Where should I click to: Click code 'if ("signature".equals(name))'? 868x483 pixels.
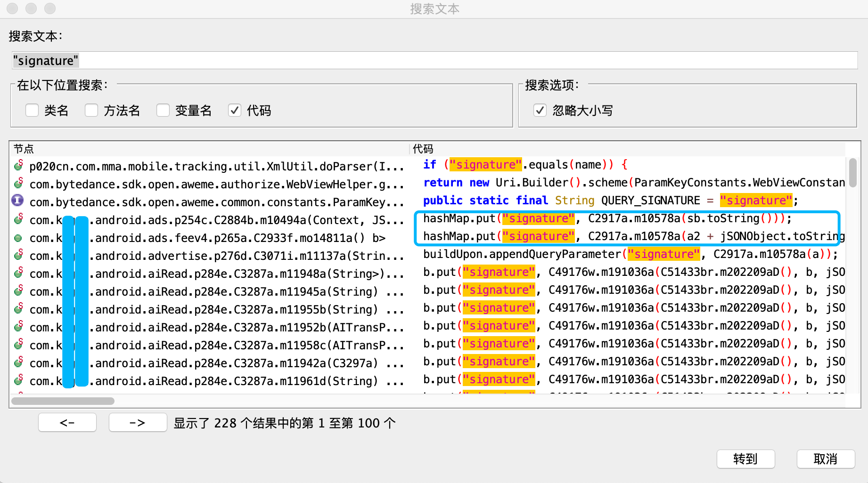coord(525,165)
